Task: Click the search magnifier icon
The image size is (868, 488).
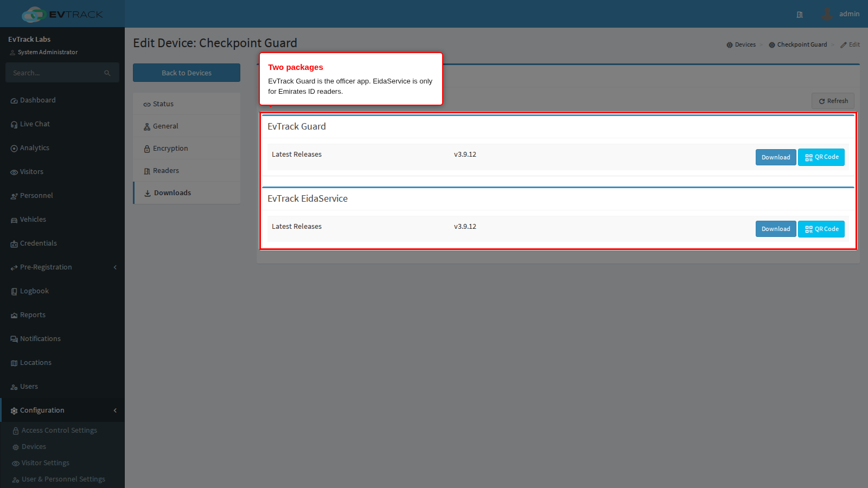Action: coord(107,73)
